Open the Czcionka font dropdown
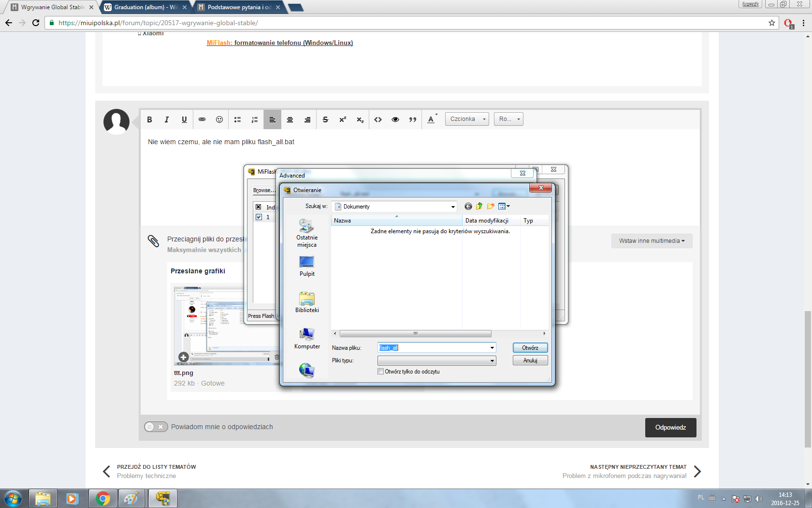This screenshot has height=508, width=812. click(x=467, y=119)
